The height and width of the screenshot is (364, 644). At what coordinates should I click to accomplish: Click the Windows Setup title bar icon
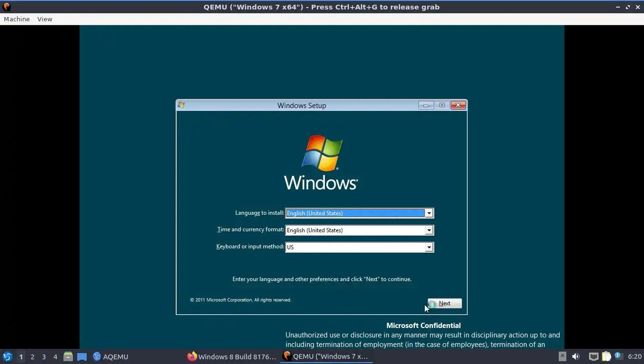pos(181,105)
